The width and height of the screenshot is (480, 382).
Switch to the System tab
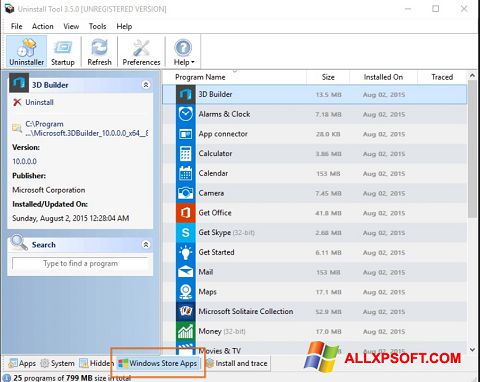pos(57,363)
